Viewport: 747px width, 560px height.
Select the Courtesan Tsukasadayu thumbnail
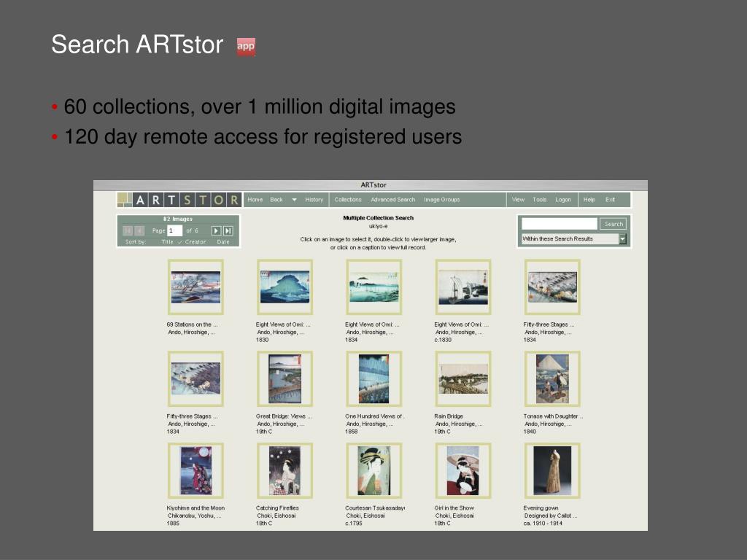[x=374, y=471]
